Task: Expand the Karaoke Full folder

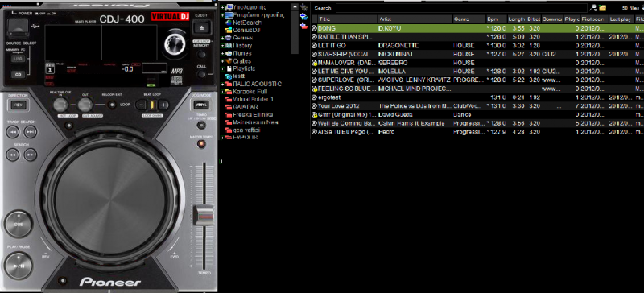Action: pos(223,92)
